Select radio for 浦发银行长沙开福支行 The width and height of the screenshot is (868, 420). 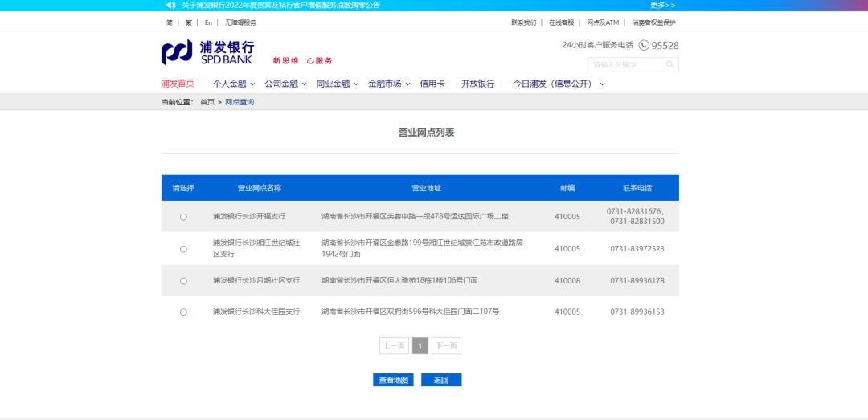tap(183, 217)
